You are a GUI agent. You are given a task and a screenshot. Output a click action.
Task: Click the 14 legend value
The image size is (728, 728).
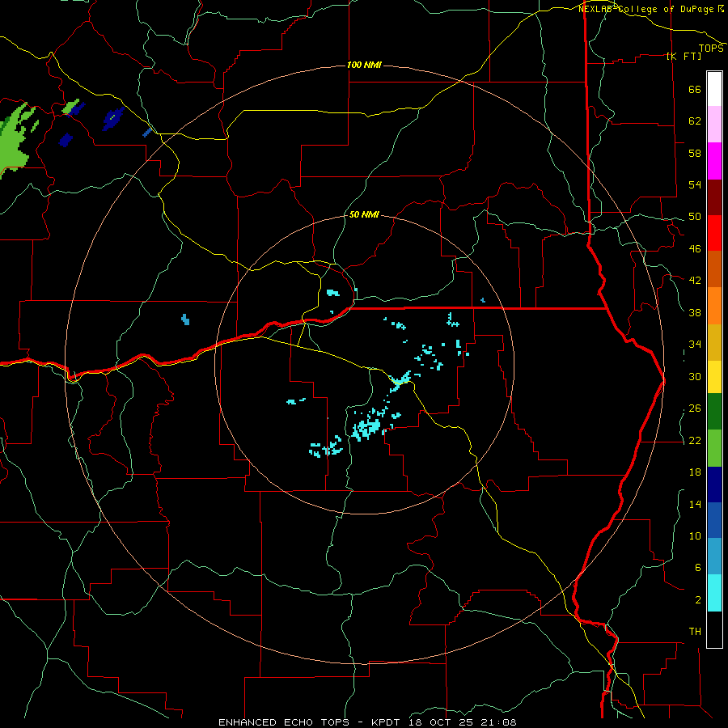pyautogui.click(x=695, y=505)
